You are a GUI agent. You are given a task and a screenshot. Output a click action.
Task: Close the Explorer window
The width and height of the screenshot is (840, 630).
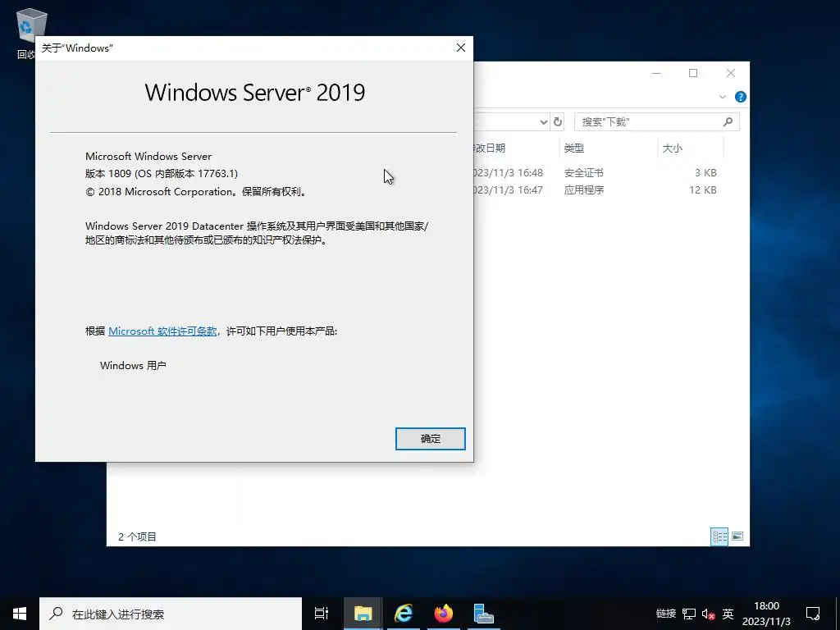[731, 73]
